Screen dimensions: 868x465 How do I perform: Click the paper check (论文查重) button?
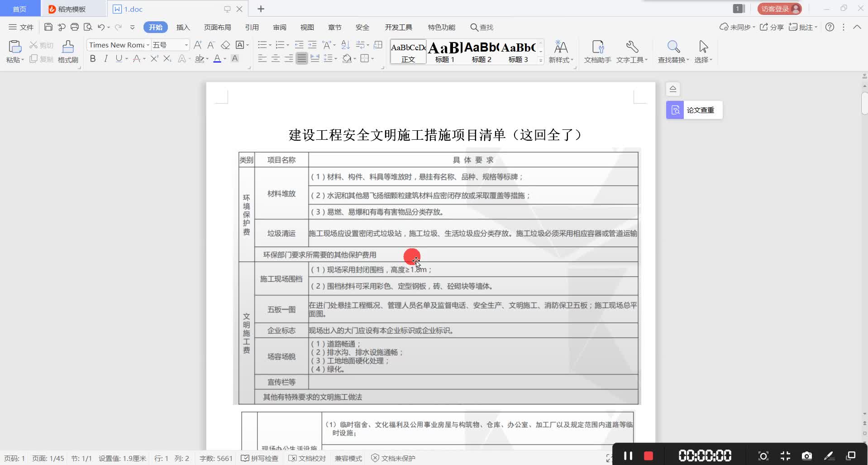coord(694,110)
